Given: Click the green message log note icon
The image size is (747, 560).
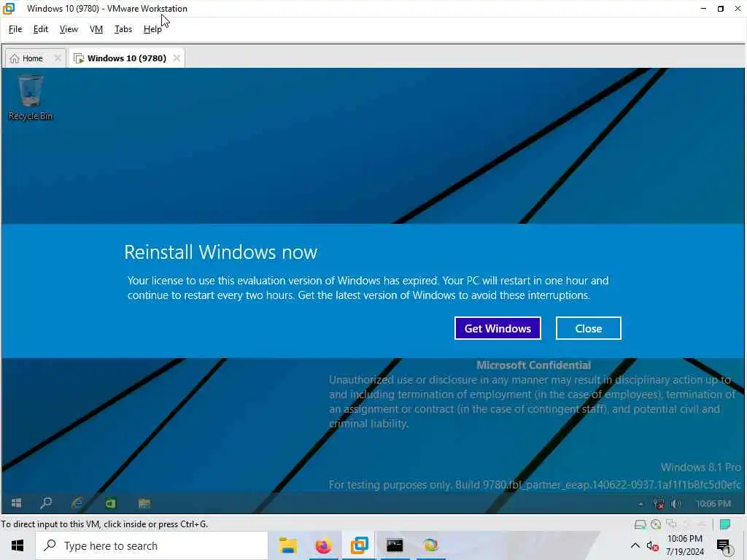Looking at the screenshot, I should 725,524.
